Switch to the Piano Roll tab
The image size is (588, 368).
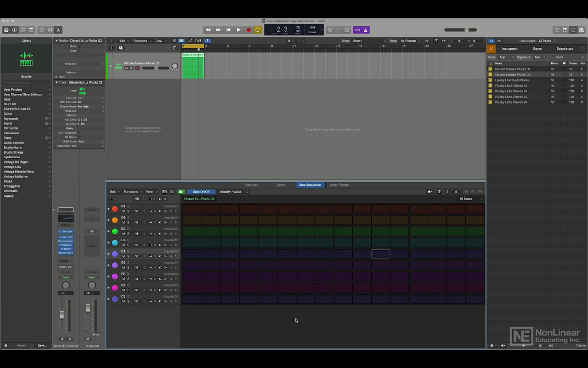point(251,185)
